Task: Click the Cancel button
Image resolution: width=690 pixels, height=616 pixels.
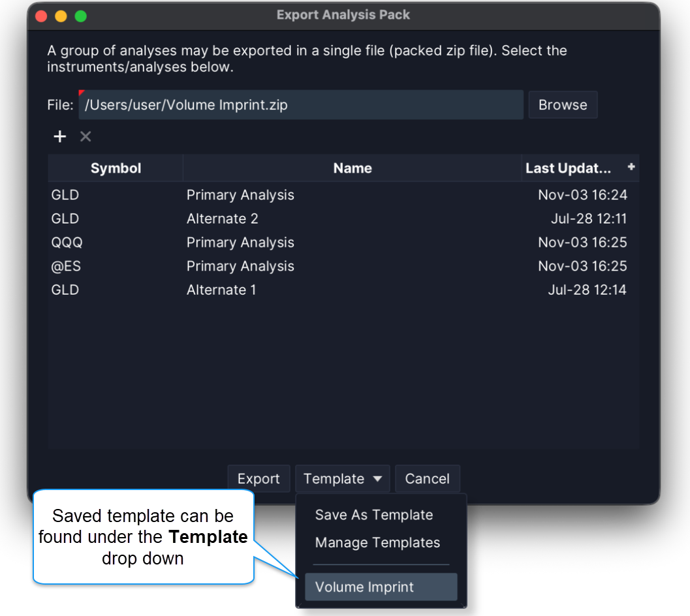Action: point(427,478)
